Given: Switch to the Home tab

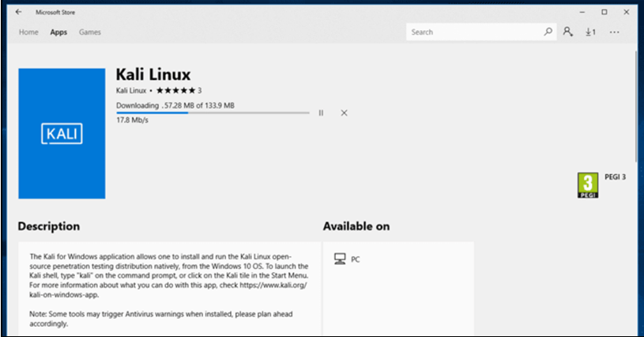Looking at the screenshot, I should 28,32.
